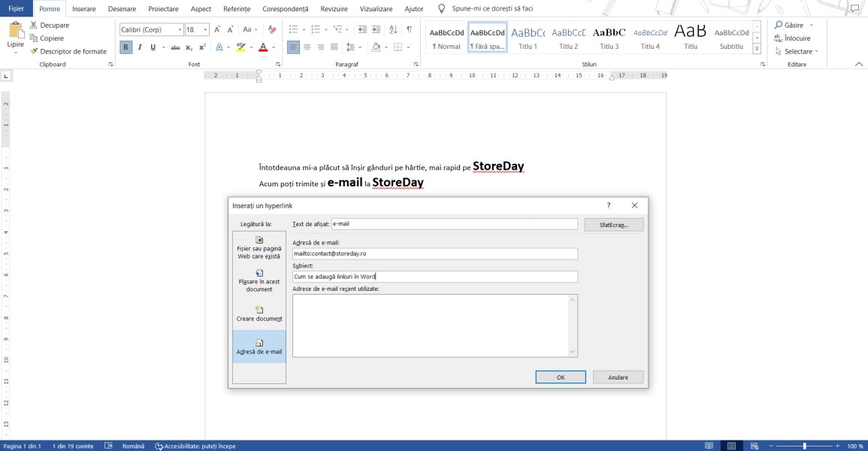Select Descriptor de formate painter
868x451 pixels.
pos(68,51)
